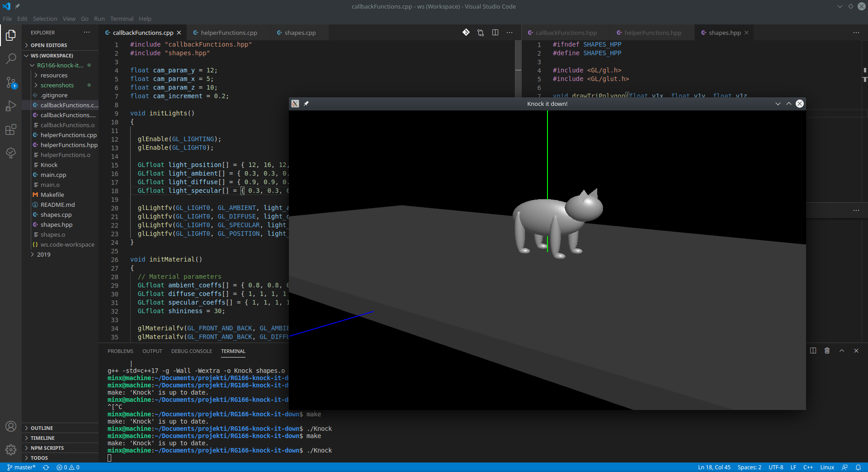Expand the OPEN EDITORS section
This screenshot has width=868, height=472.
coord(60,45)
